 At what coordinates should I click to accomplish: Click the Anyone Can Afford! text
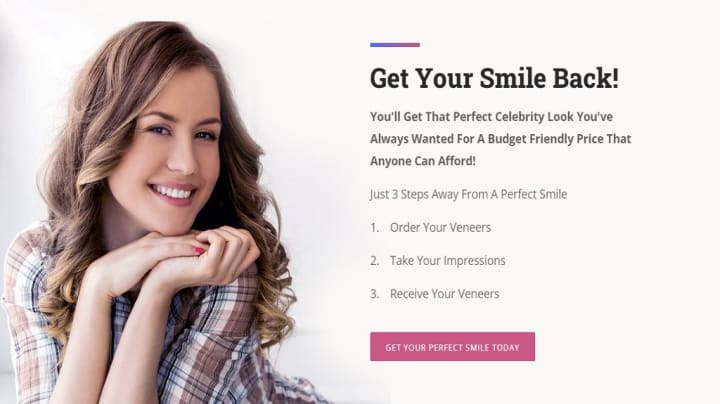(423, 161)
